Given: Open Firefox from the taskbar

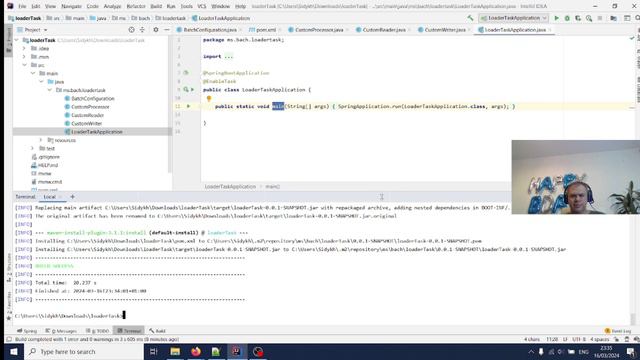Looking at the screenshot, I should pyautogui.click(x=196, y=351).
